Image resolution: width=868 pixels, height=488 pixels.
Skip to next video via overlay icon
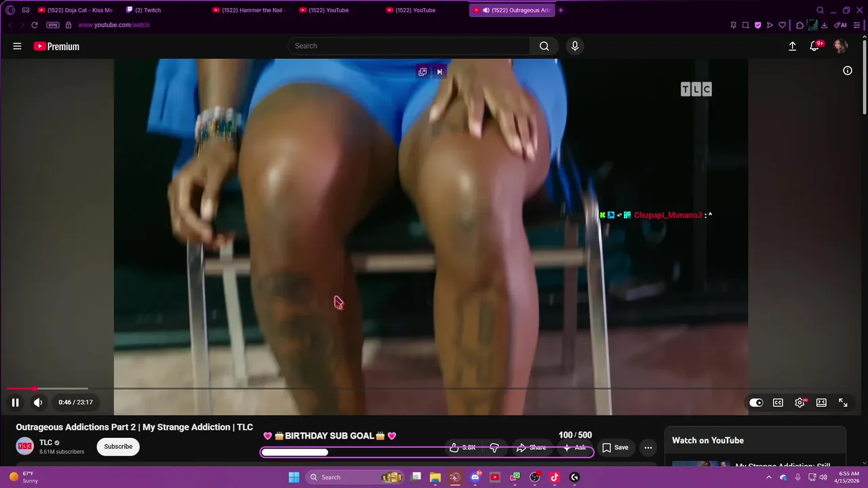pyautogui.click(x=439, y=72)
